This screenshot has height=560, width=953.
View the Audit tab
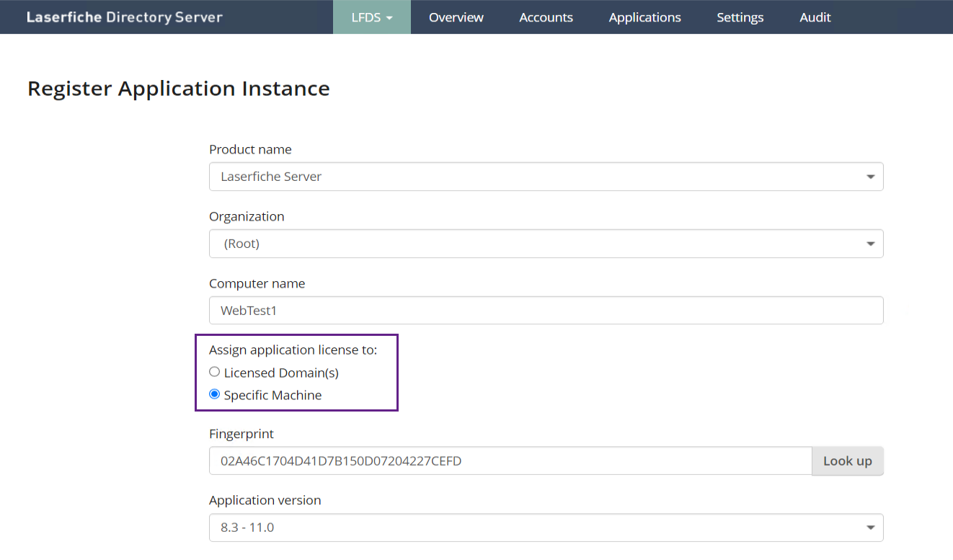[815, 17]
